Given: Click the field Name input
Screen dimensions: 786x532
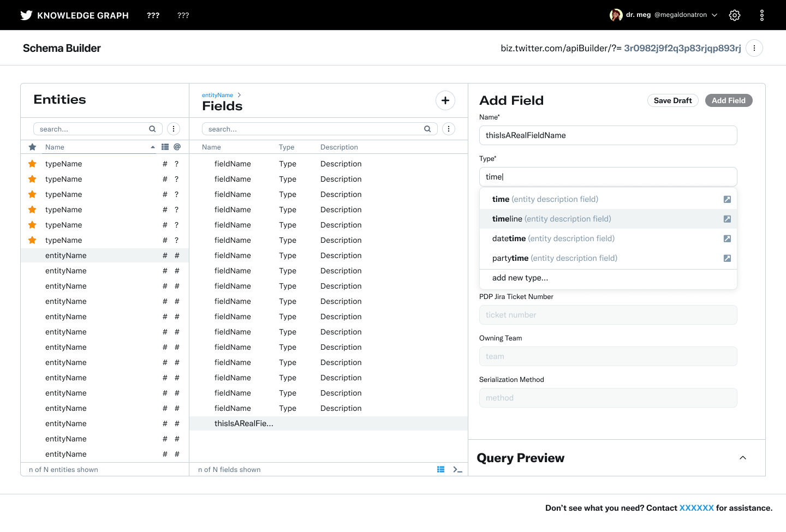Looking at the screenshot, I should coord(608,135).
